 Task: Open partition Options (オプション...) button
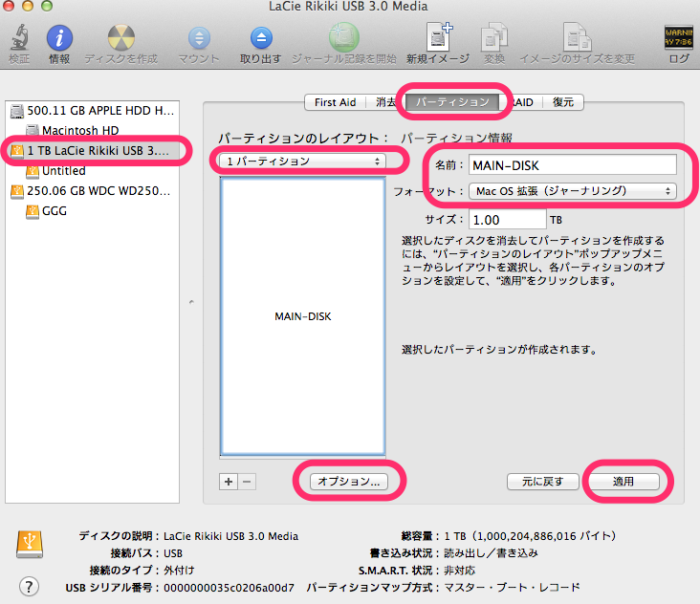pyautogui.click(x=349, y=482)
